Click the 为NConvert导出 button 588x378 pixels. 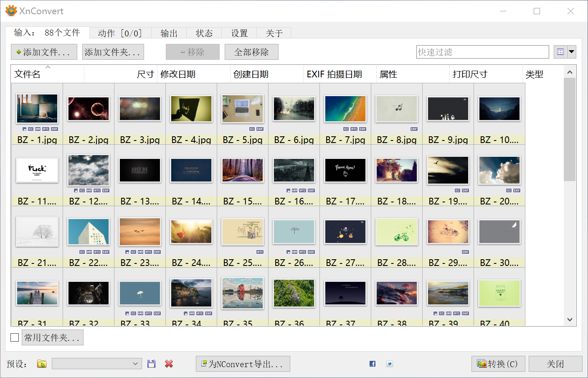tap(243, 364)
